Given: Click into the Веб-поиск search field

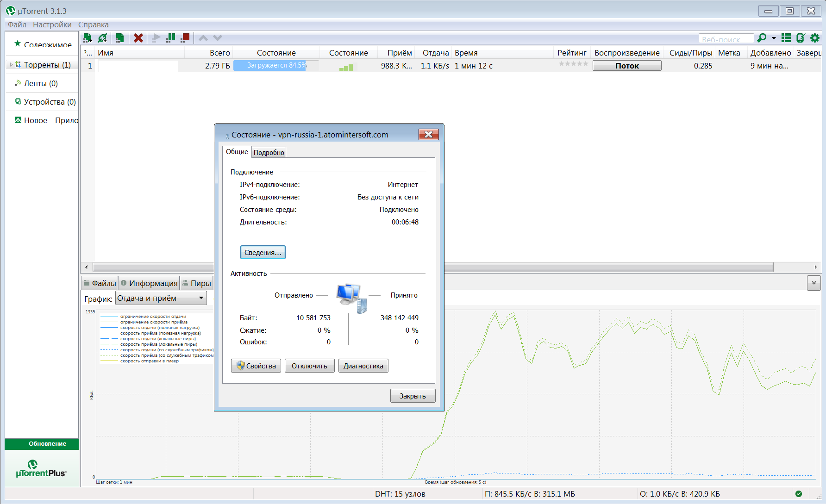Looking at the screenshot, I should 726,39.
